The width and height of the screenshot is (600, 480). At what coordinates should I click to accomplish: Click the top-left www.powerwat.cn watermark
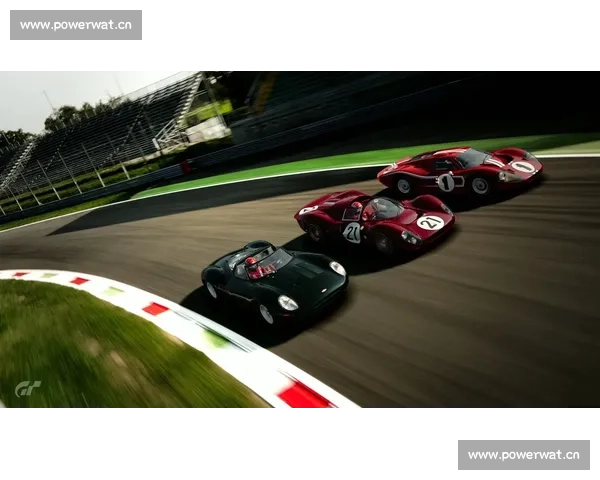click(x=75, y=24)
